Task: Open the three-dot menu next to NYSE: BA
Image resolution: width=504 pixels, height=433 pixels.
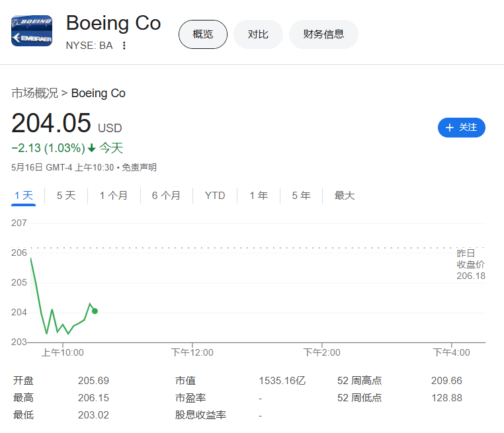Action: [x=124, y=46]
